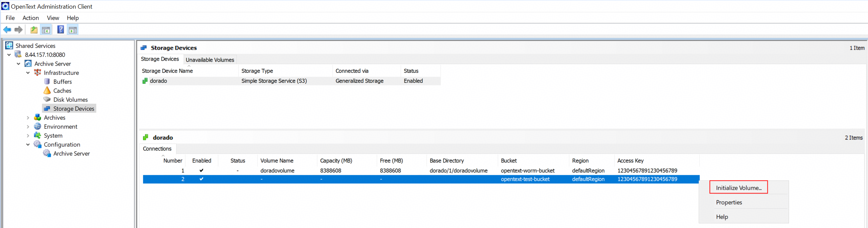The height and width of the screenshot is (228, 868).
Task: Choose Properties from the context menu
Action: [x=729, y=202]
